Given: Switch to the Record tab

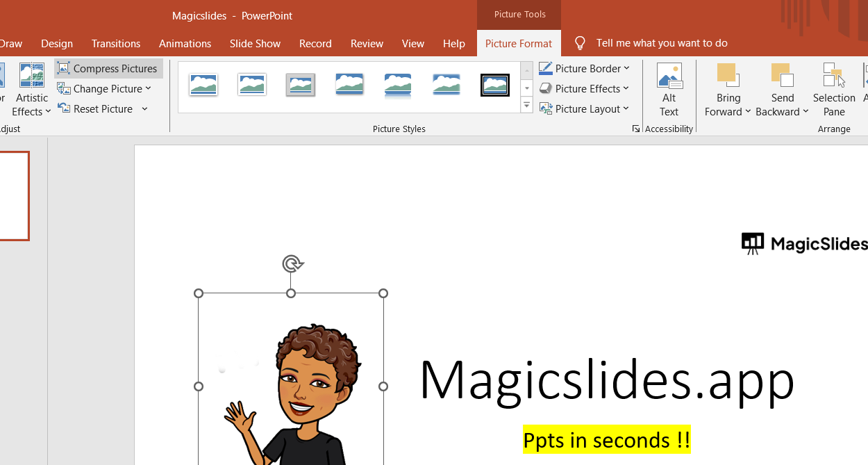Looking at the screenshot, I should (x=315, y=43).
